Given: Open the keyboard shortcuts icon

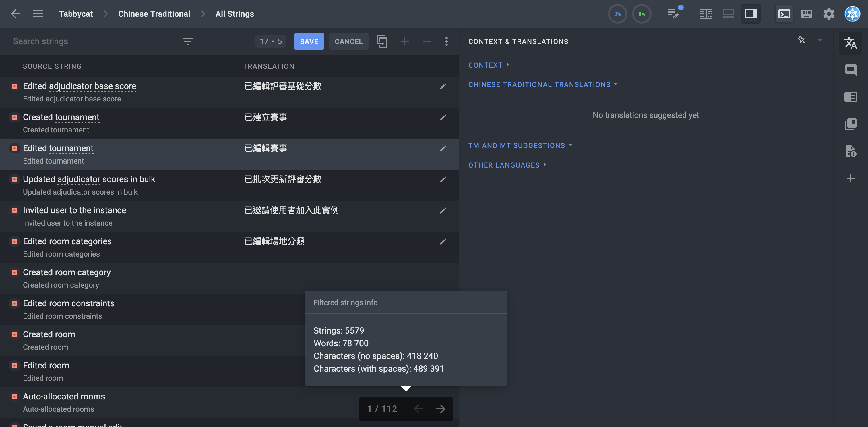Looking at the screenshot, I should pyautogui.click(x=806, y=14).
